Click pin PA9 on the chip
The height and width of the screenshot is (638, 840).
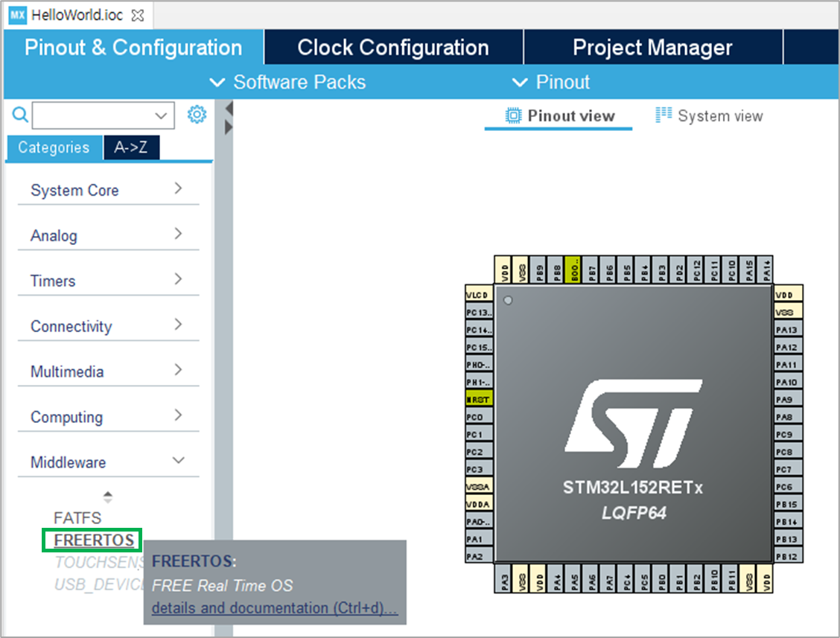click(x=788, y=399)
